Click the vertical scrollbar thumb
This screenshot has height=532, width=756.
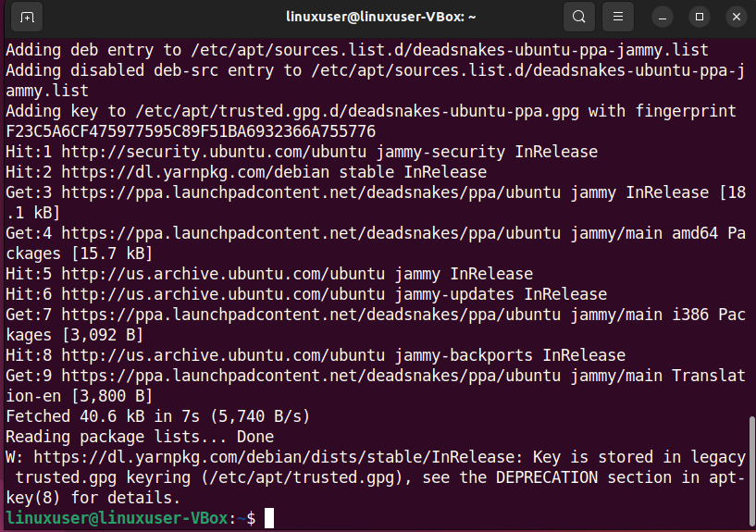(750, 472)
